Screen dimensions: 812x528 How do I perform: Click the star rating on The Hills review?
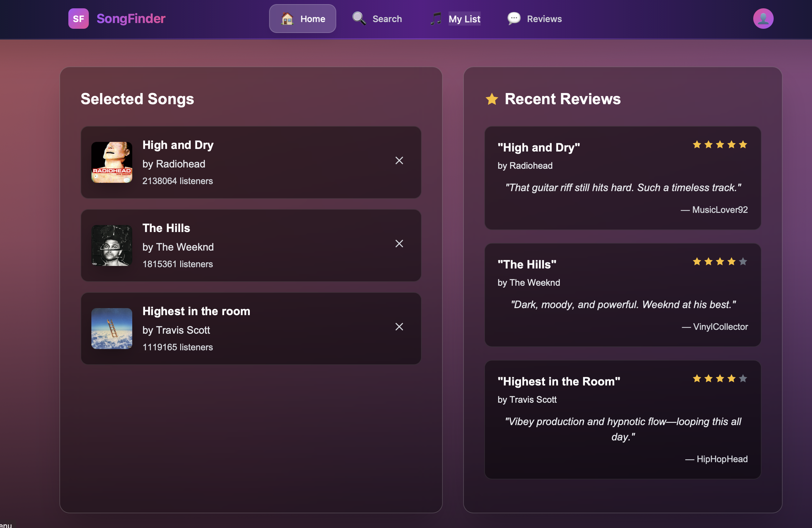pyautogui.click(x=720, y=262)
